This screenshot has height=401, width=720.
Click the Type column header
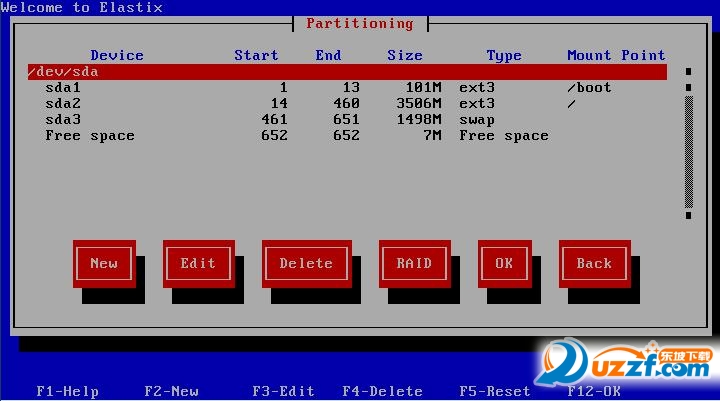[504, 56]
